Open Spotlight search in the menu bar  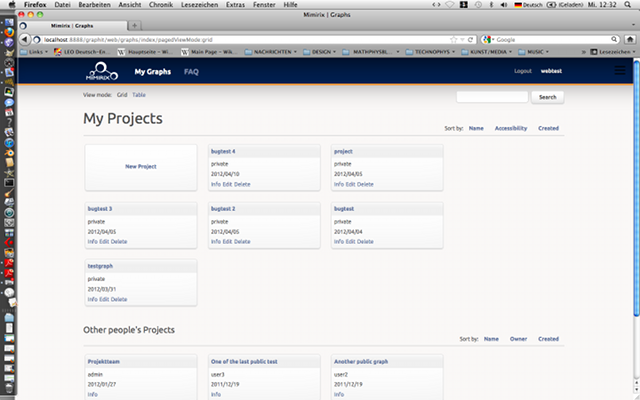point(628,5)
